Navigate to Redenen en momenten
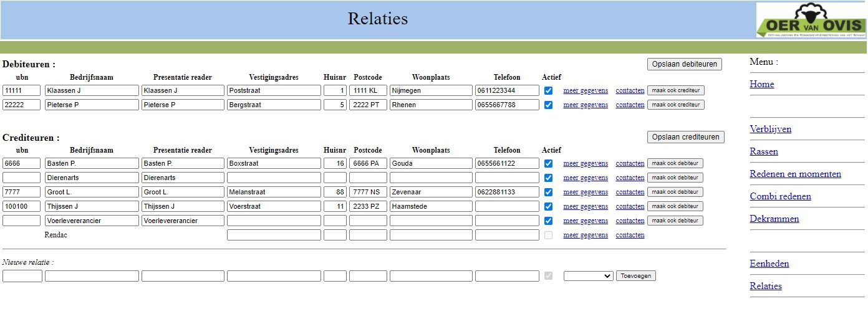The width and height of the screenshot is (868, 314). (795, 174)
